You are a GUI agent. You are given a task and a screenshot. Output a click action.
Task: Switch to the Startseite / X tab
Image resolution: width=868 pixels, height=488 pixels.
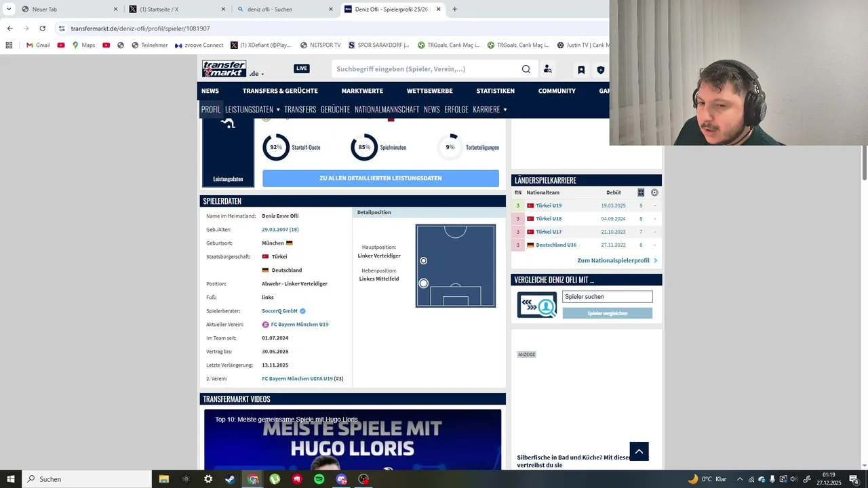[178, 9]
